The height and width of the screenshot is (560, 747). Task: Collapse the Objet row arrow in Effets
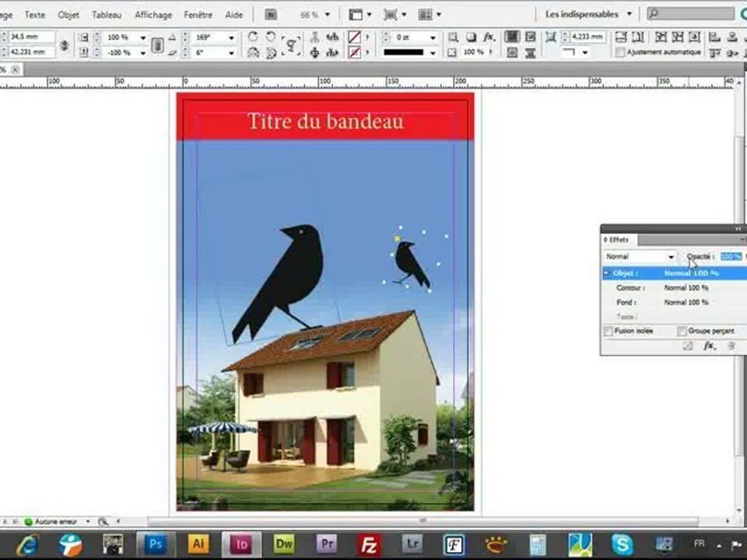pyautogui.click(x=606, y=273)
